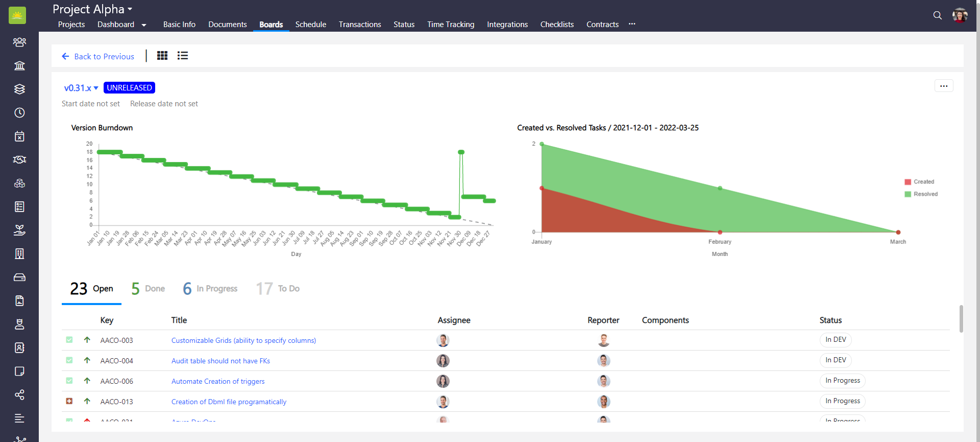Click the user profile avatar
Image resolution: width=980 pixels, height=442 pixels.
(x=960, y=15)
